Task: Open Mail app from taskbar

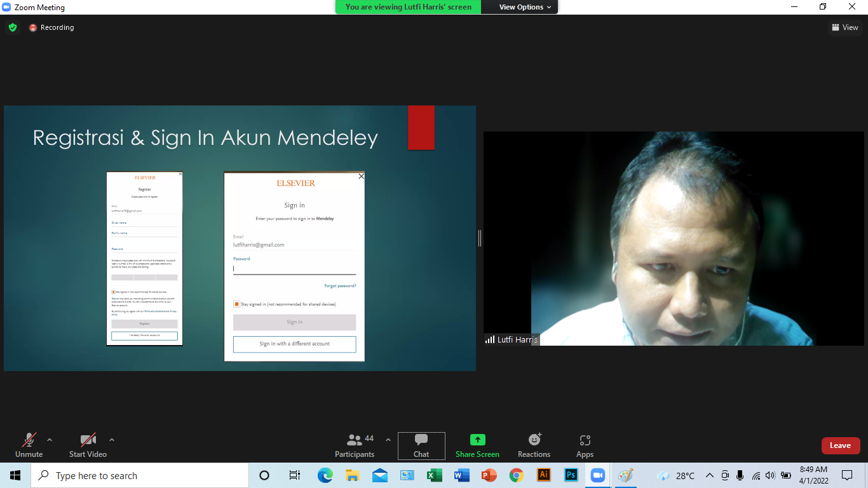Action: pyautogui.click(x=380, y=475)
